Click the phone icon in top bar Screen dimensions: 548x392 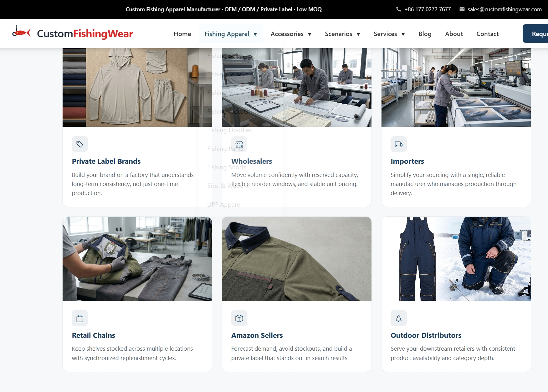click(398, 9)
